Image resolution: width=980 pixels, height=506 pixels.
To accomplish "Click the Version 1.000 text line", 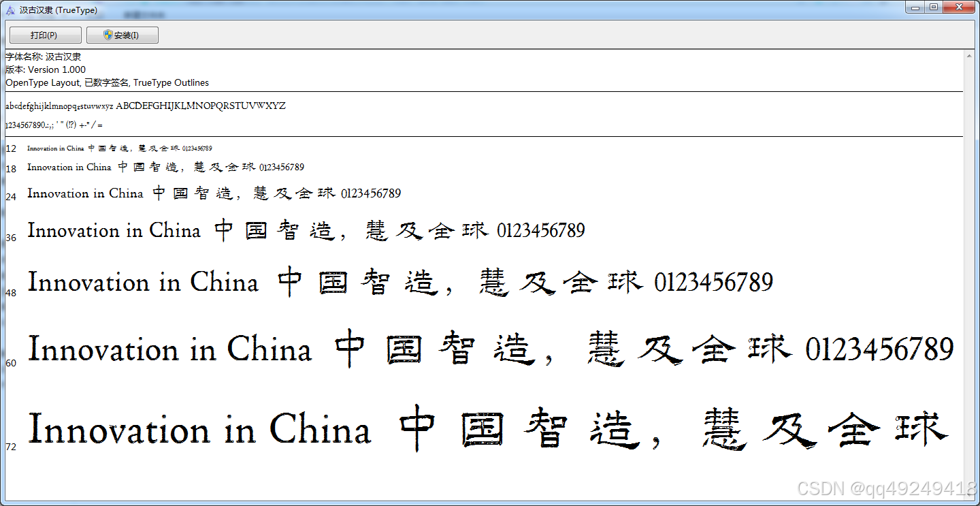I will 46,69.
